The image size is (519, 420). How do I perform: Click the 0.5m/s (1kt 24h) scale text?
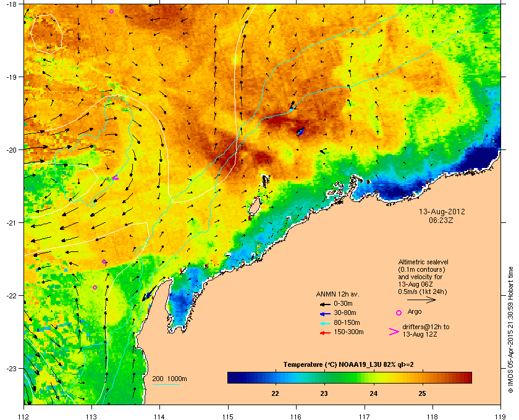tap(423, 292)
